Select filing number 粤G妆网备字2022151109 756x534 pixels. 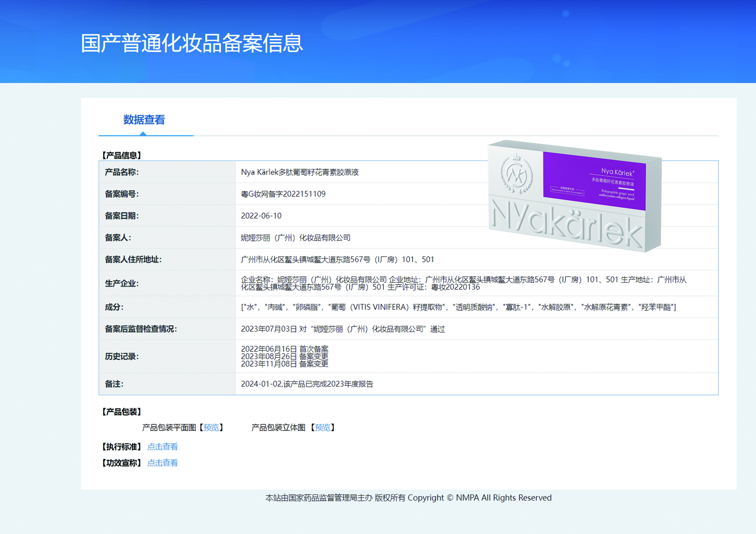click(x=283, y=194)
